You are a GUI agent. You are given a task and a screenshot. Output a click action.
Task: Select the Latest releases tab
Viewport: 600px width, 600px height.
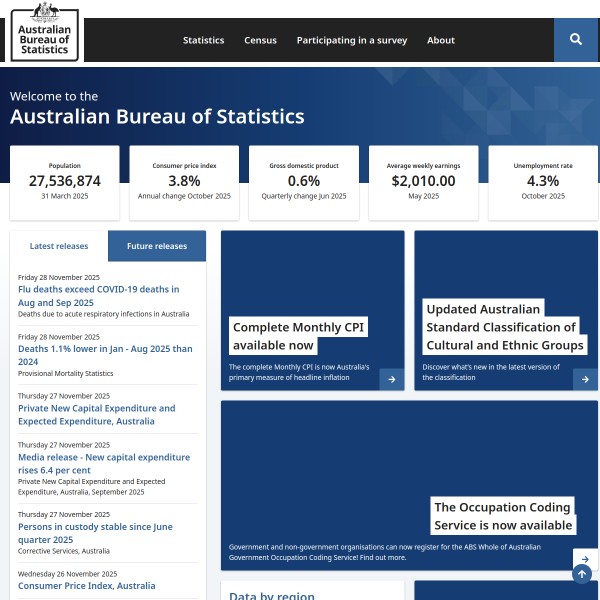(x=59, y=246)
